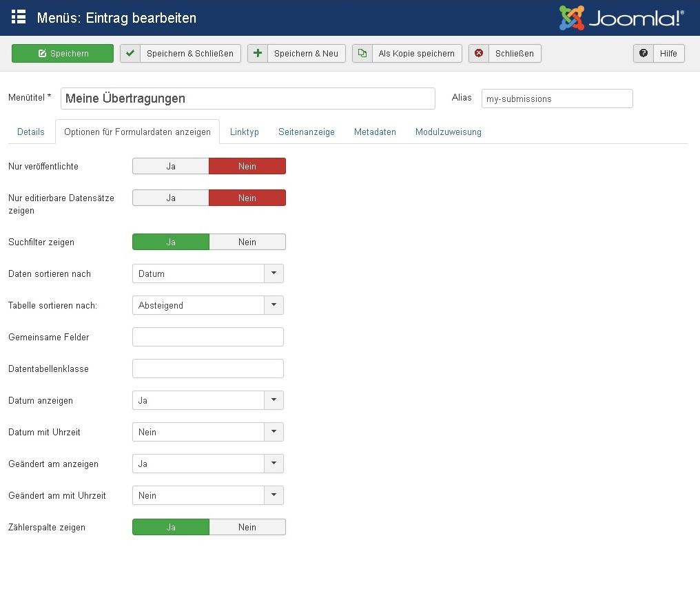Set Nur editierbare Datensätze zeigen to Ja

[x=171, y=198]
